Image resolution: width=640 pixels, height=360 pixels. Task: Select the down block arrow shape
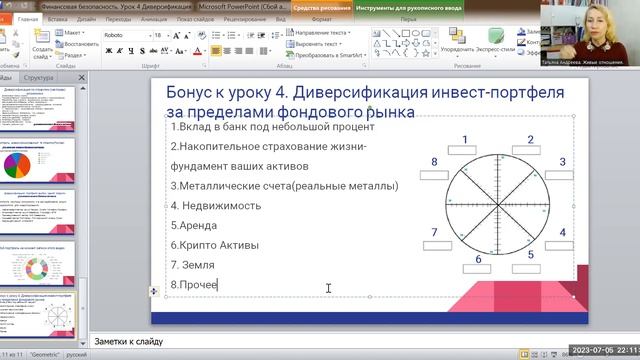(x=416, y=43)
